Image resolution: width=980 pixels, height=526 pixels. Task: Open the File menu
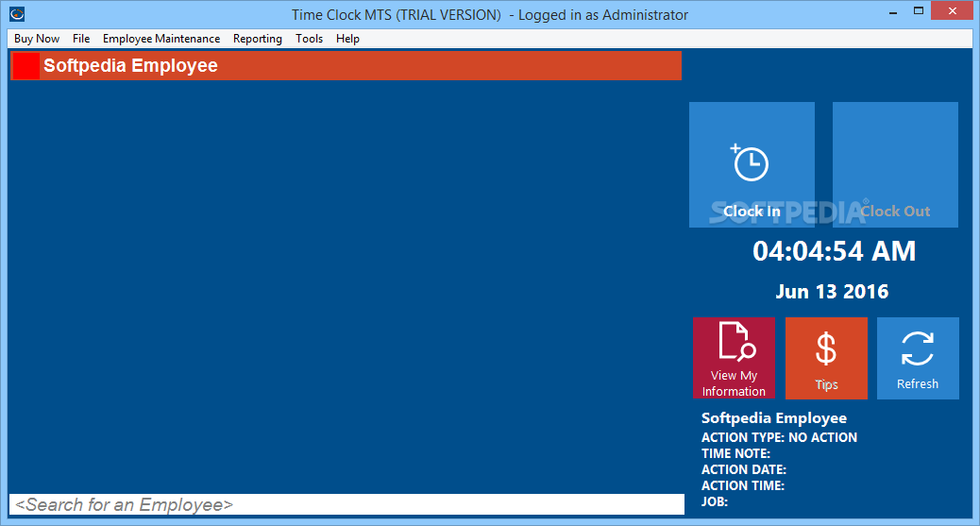tap(81, 39)
